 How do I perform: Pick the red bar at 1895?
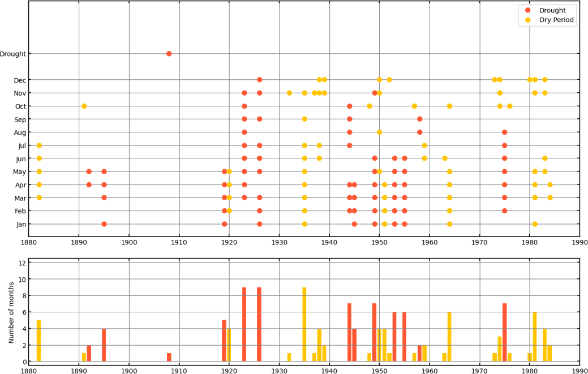coord(104,345)
